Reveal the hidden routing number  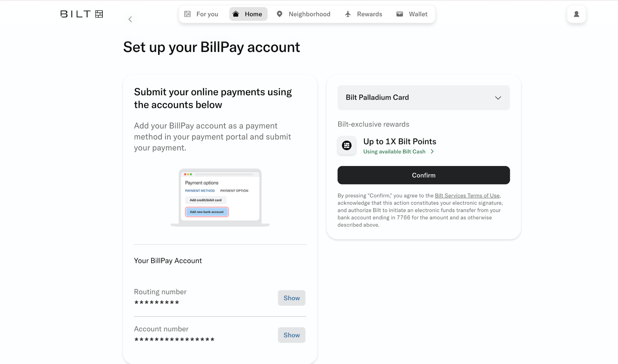click(x=291, y=298)
